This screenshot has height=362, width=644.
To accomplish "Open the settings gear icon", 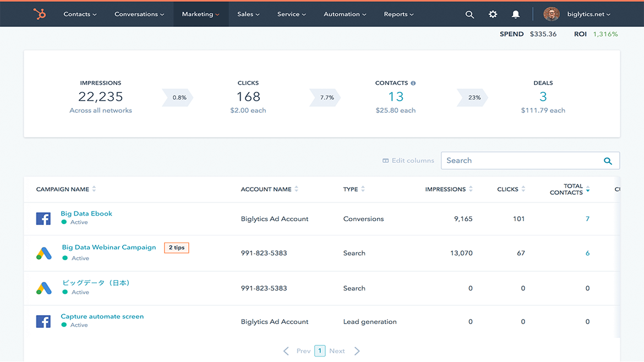I will point(493,15).
